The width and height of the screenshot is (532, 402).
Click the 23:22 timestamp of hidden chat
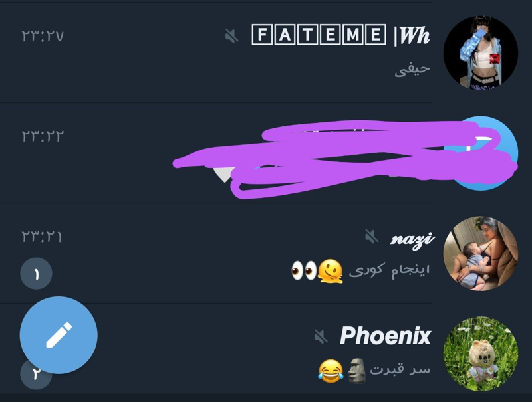(43, 136)
